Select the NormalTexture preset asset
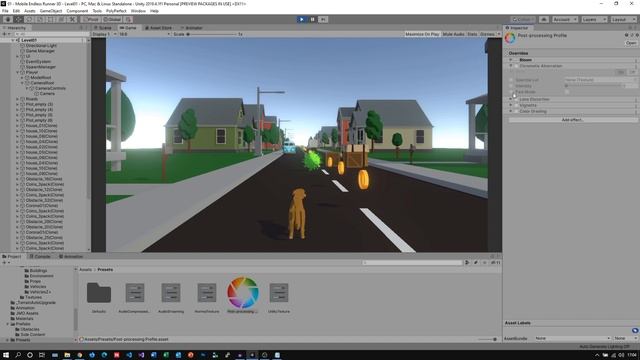The width and height of the screenshot is (640, 360). pos(207,293)
